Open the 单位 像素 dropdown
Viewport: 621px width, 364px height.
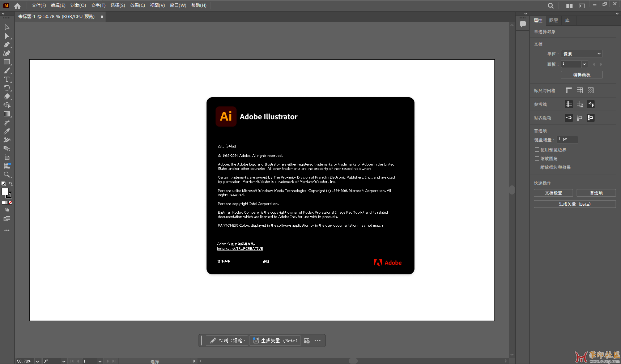pos(582,54)
